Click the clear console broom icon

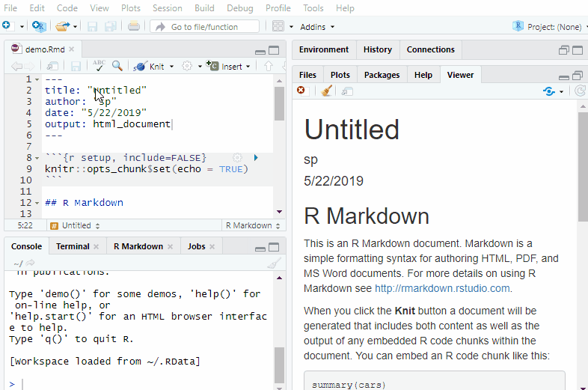point(274,263)
